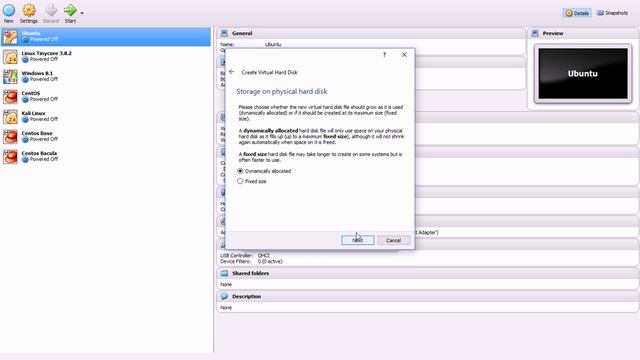The height and width of the screenshot is (360, 640).
Task: Click the CentOS red hat icon
Action: [x=10, y=97]
